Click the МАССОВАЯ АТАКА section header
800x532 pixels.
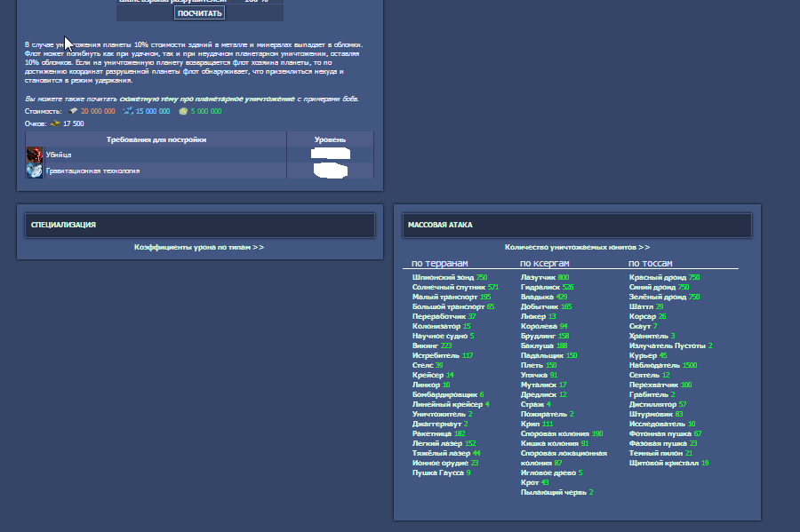(577, 226)
